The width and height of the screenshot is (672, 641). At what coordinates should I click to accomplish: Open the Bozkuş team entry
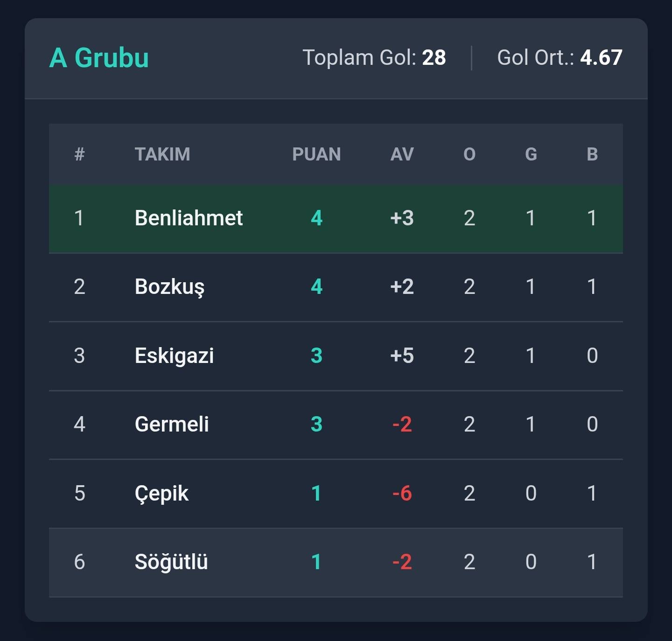[x=169, y=287]
